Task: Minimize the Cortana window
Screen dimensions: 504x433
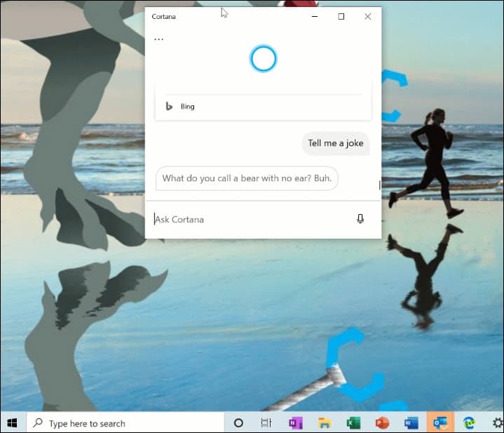Action: pyautogui.click(x=315, y=16)
